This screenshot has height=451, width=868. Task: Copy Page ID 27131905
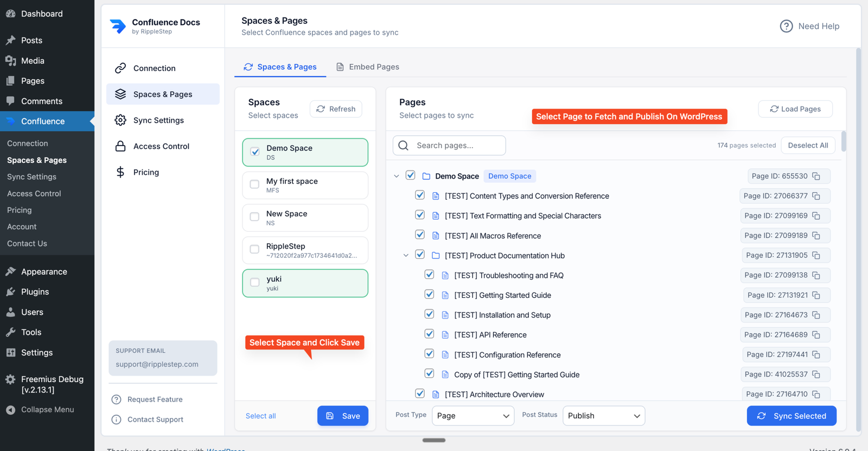[x=816, y=255]
